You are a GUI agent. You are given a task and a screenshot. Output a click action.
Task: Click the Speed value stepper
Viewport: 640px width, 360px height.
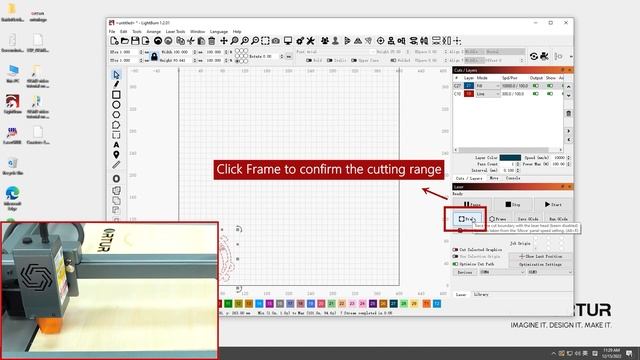(569, 158)
